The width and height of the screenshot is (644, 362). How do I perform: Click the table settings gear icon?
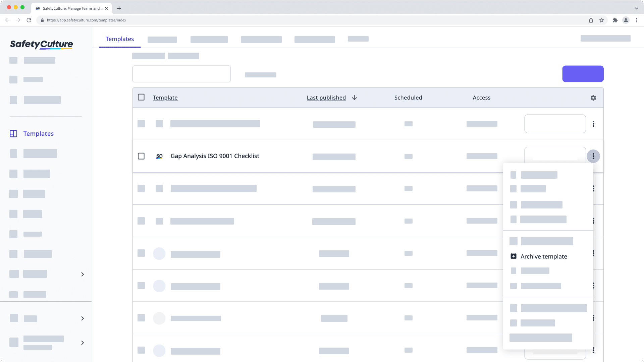coord(593,98)
